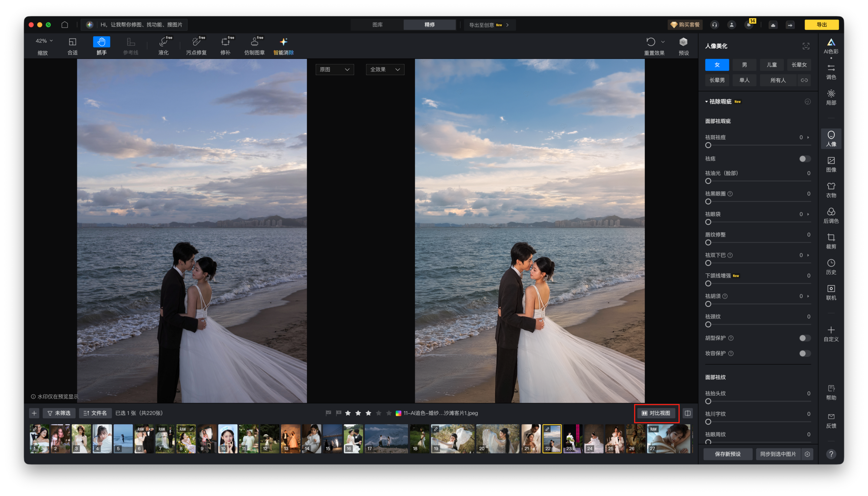Expand the 祛斑祛痘 sub-options arrow
The width and height of the screenshot is (868, 496).
point(808,137)
